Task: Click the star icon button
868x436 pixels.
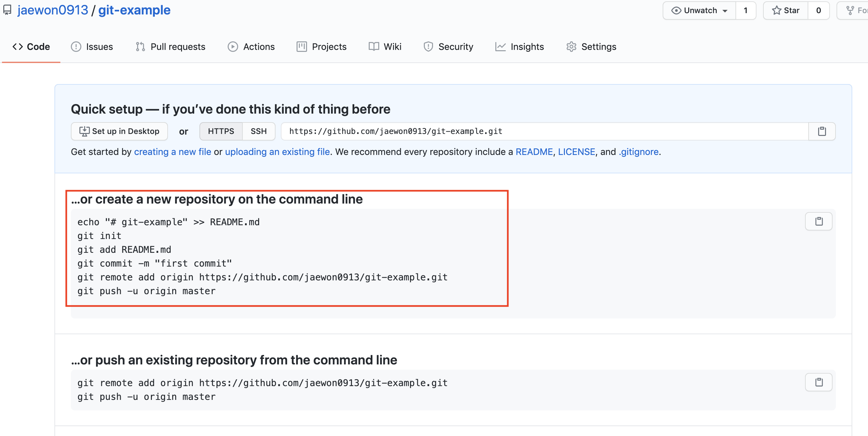Action: coord(785,11)
